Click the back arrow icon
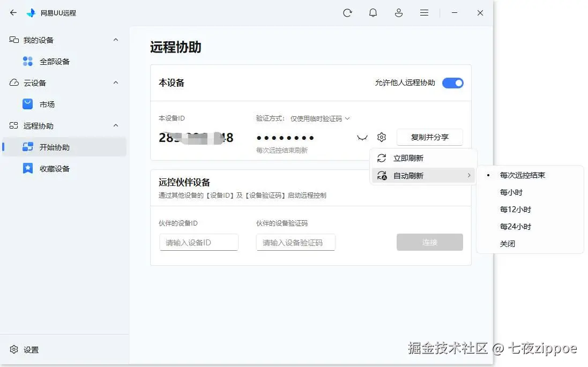 (x=13, y=13)
